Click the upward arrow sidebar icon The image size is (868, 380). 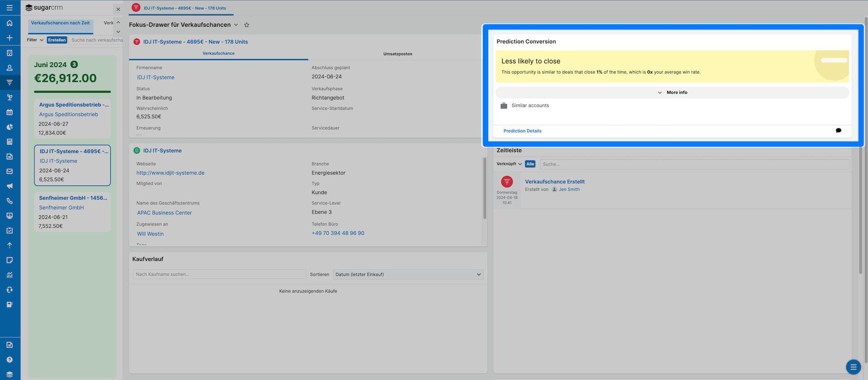click(9, 245)
